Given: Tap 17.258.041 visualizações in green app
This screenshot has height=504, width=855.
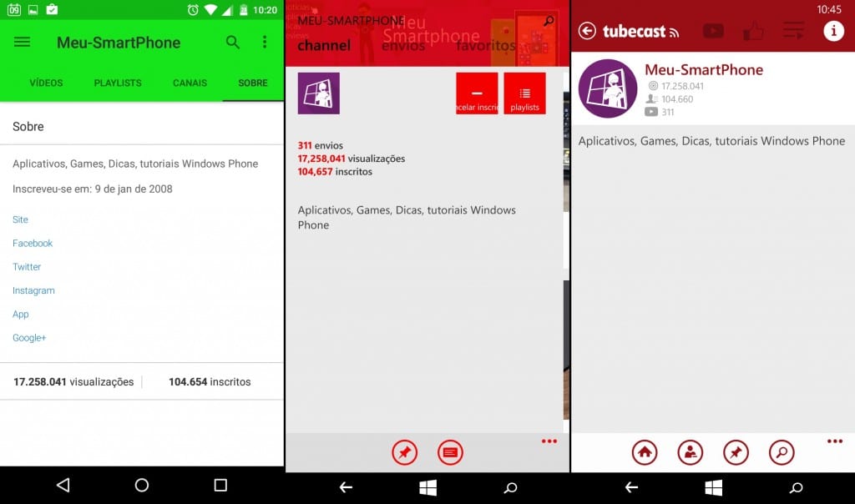Looking at the screenshot, I should (73, 382).
